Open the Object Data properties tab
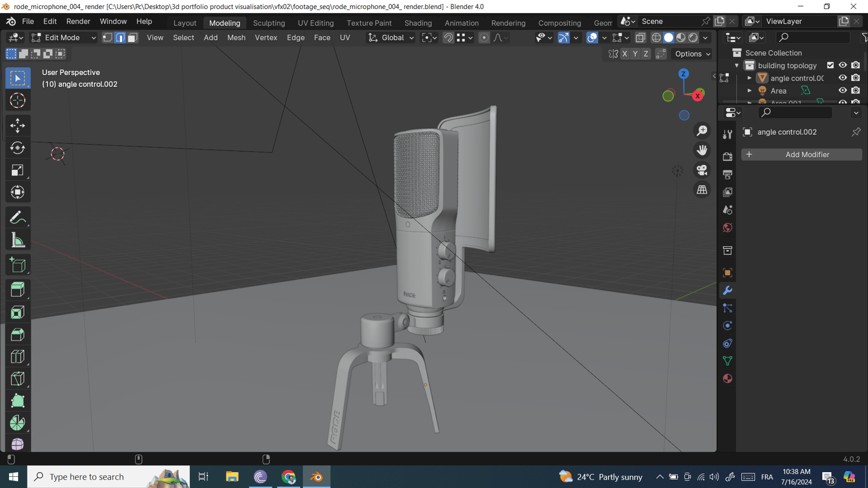Viewport: 868px width, 488px height. [x=727, y=361]
